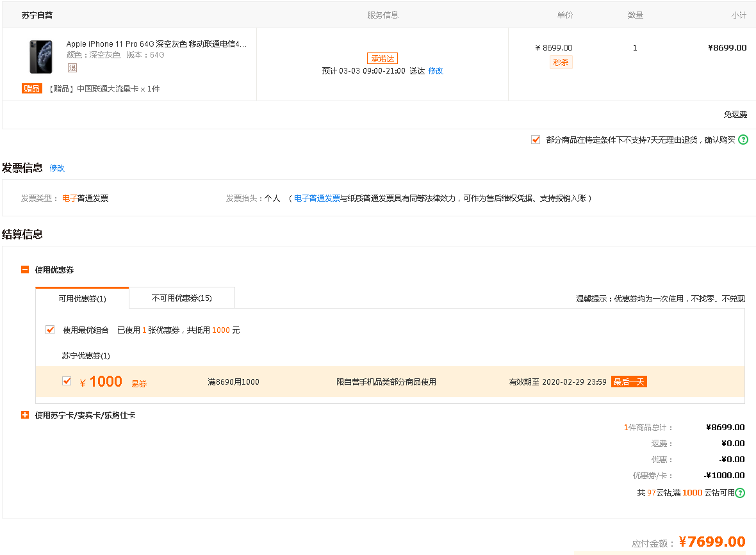Click the 退 return badge under product
The width and height of the screenshot is (756, 555).
[x=72, y=68]
